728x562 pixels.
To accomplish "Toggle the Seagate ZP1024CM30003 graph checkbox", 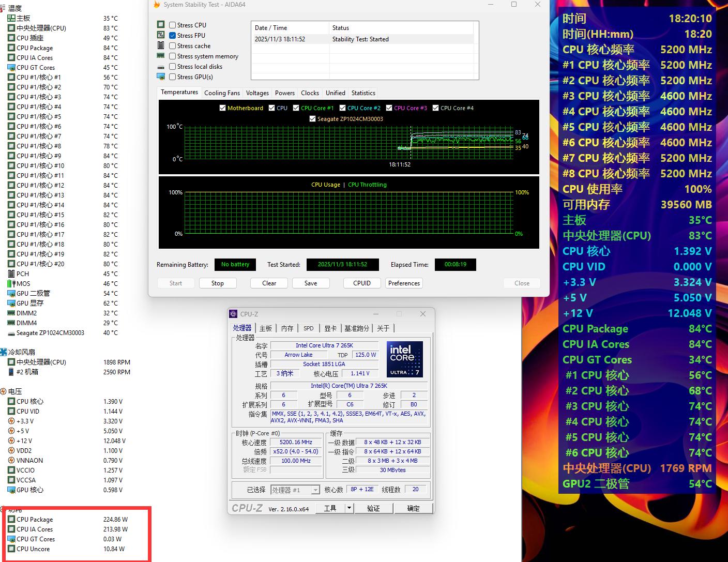I will tap(312, 119).
